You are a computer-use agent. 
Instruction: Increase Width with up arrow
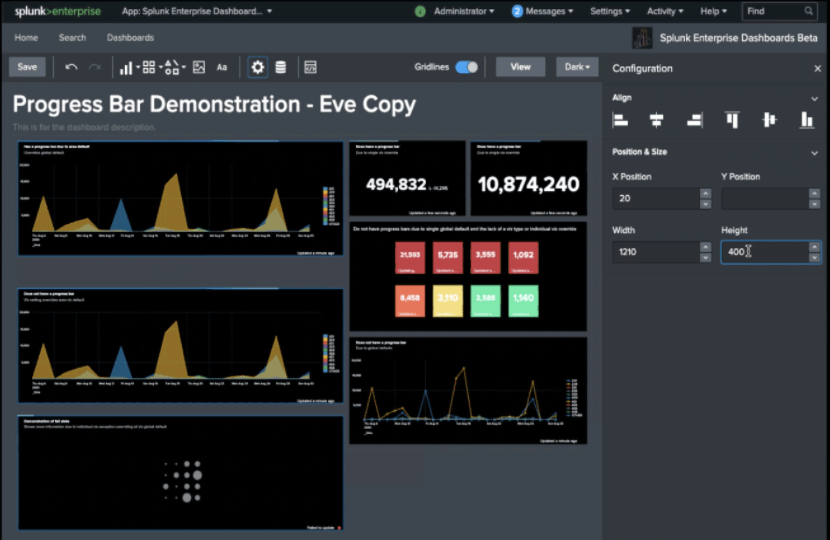pos(705,247)
